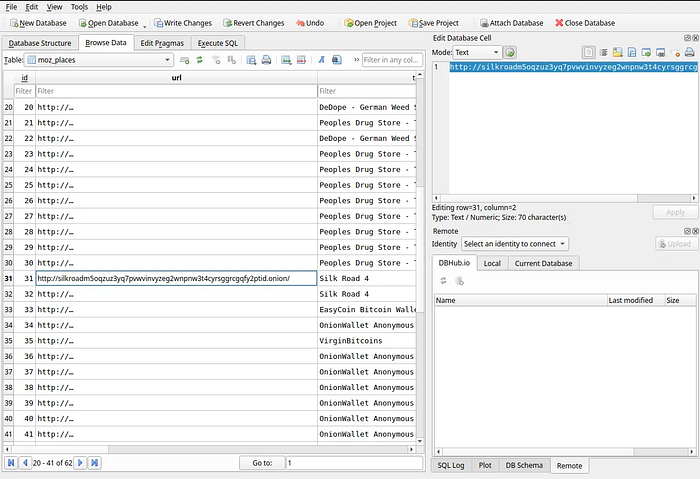Switch to the Edit Pragmas tab

pyautogui.click(x=162, y=43)
